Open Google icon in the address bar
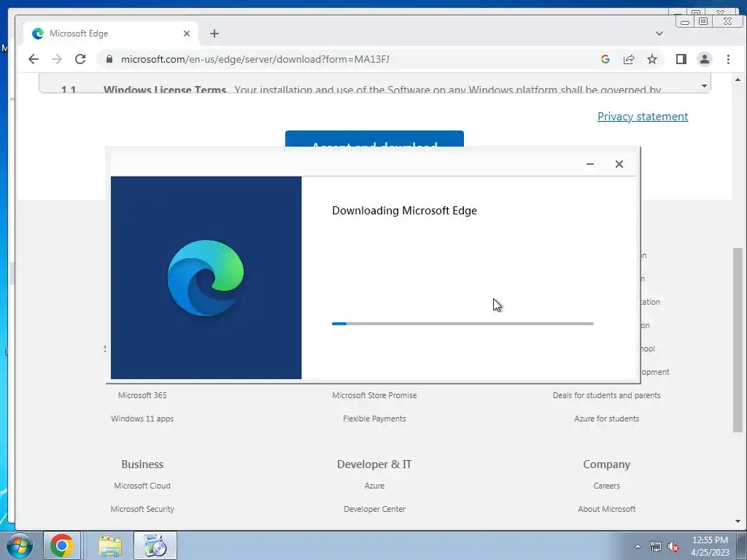747x560 pixels. coord(605,59)
